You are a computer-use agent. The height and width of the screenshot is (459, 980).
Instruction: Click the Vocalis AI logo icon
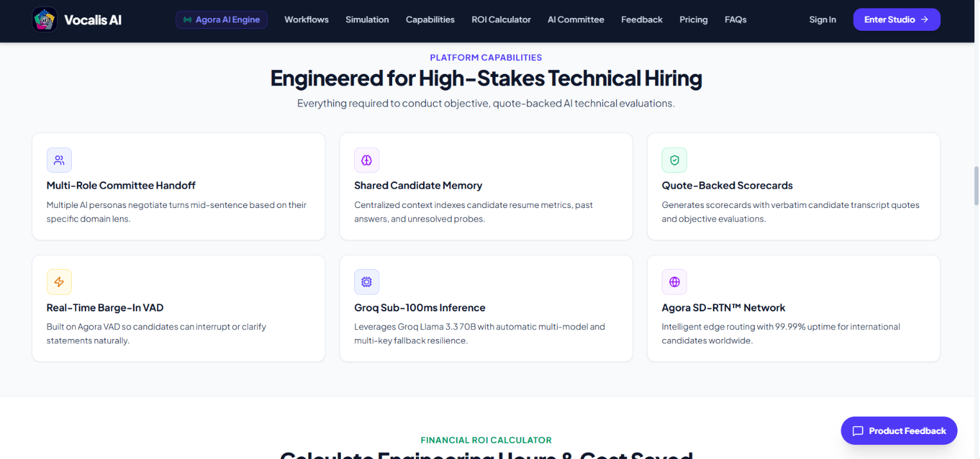[44, 20]
